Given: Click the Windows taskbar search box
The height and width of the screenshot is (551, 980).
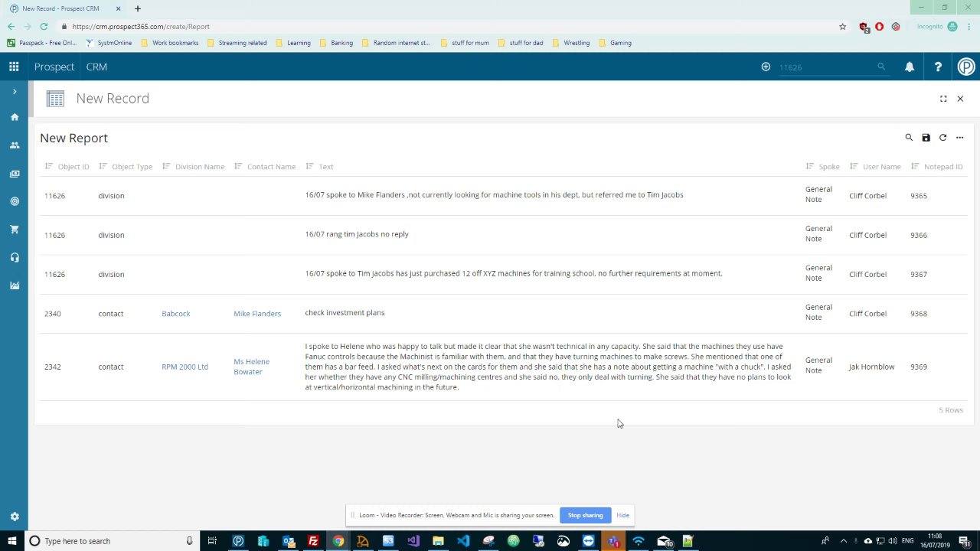Looking at the screenshot, I should point(112,541).
